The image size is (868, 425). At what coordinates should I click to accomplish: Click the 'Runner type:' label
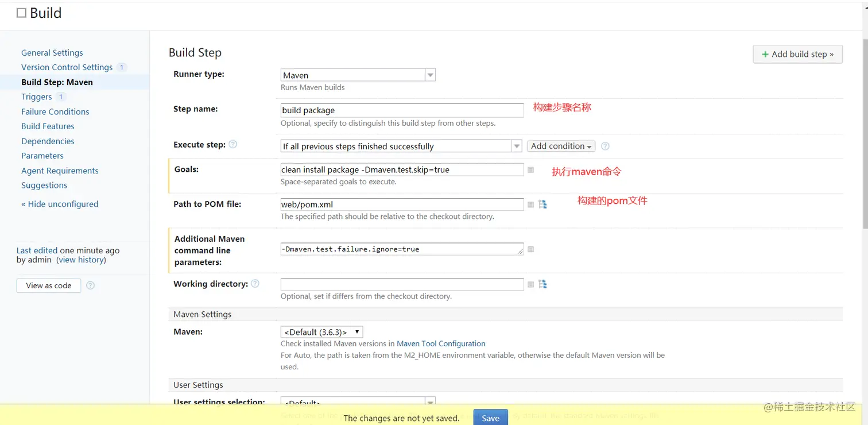coord(199,74)
